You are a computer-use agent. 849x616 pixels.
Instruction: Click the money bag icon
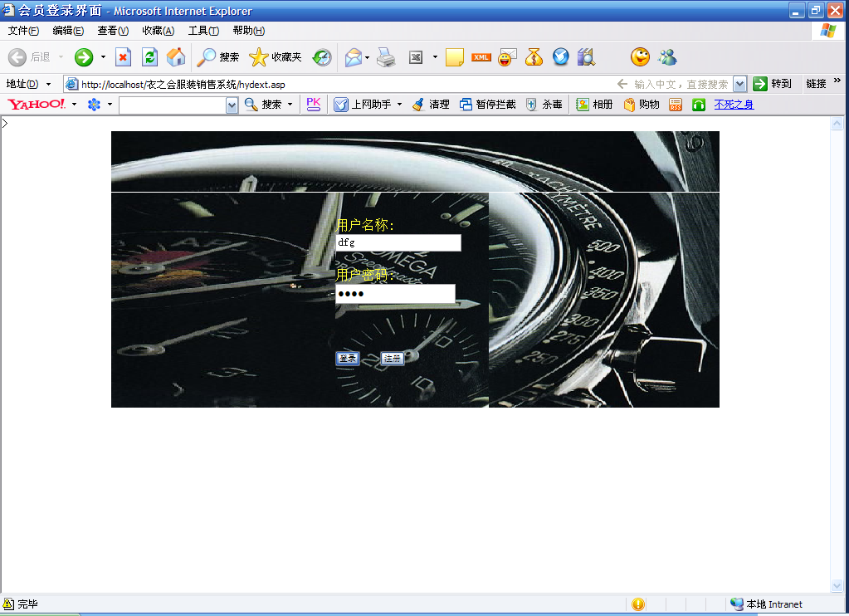(534, 57)
